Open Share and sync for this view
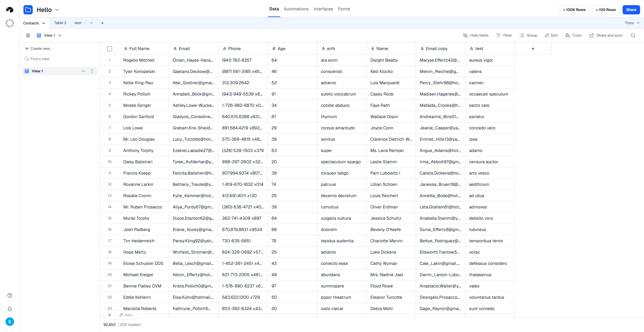 [x=606, y=35]
